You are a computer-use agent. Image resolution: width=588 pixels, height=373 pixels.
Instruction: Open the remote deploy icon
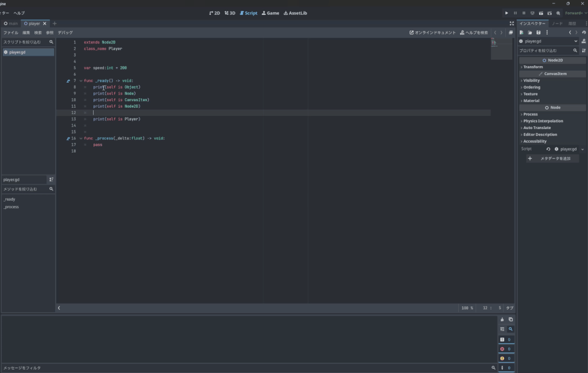532,13
